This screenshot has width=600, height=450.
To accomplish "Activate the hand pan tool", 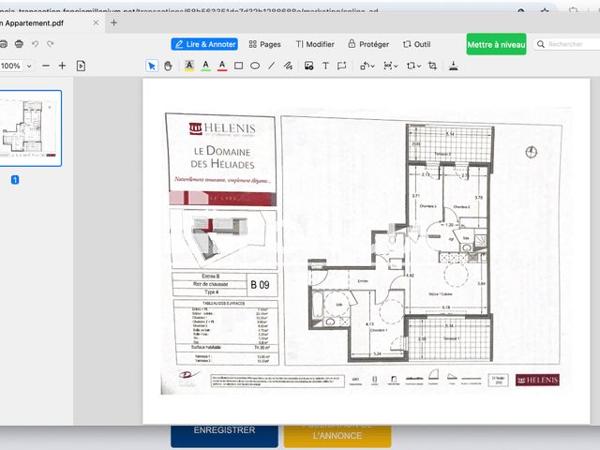I will 168,66.
